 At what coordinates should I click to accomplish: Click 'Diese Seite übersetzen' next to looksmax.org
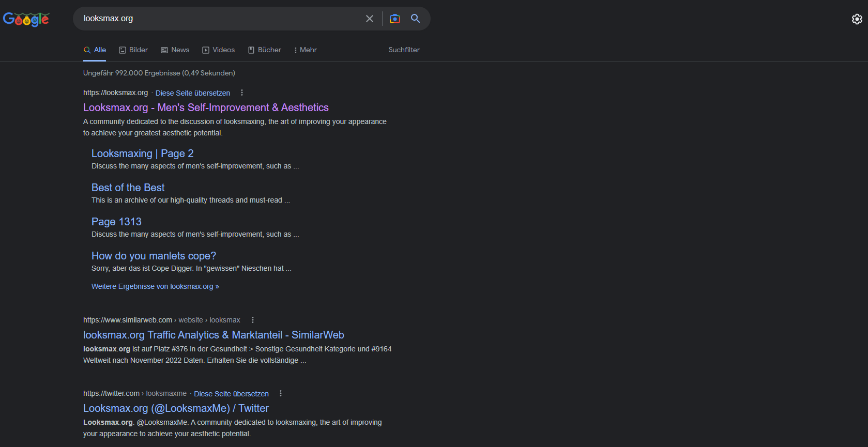pyautogui.click(x=193, y=93)
